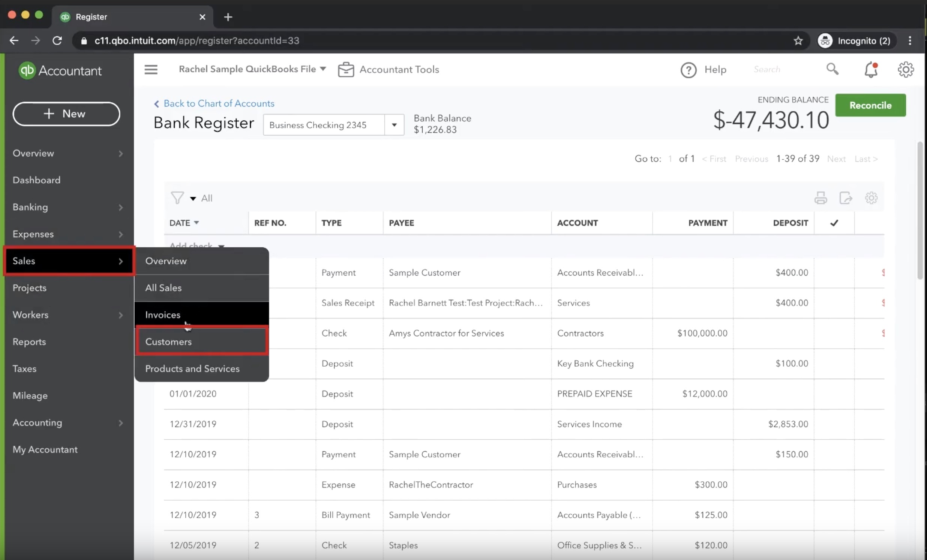Image resolution: width=927 pixels, height=560 pixels.
Task: Open the Chrome three-dot menu
Action: (910, 40)
